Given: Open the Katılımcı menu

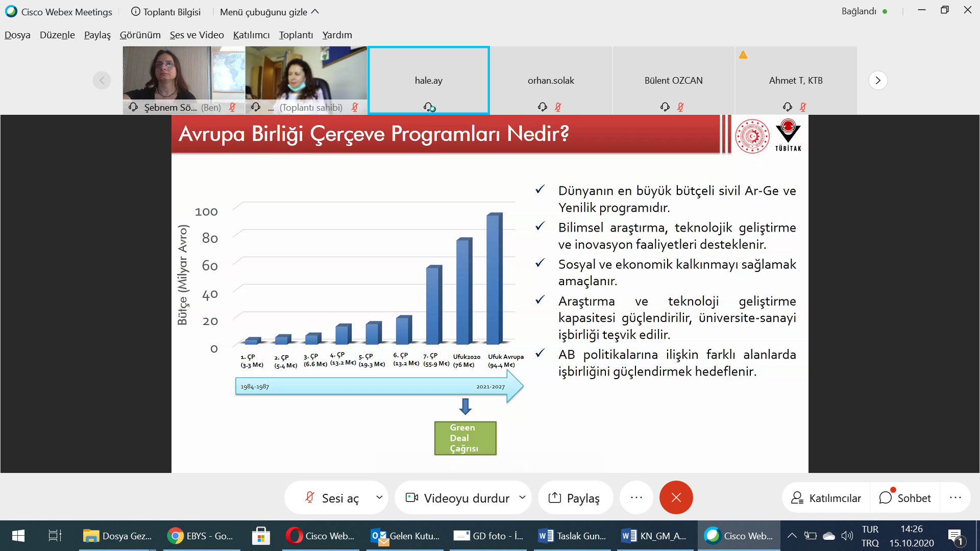Looking at the screenshot, I should tap(251, 35).
